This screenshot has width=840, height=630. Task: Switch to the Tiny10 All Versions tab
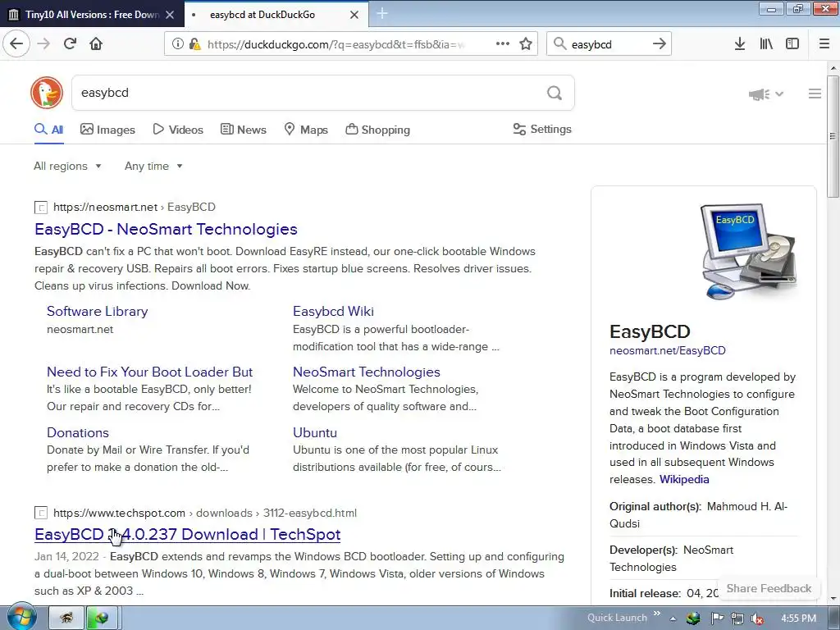coord(92,15)
